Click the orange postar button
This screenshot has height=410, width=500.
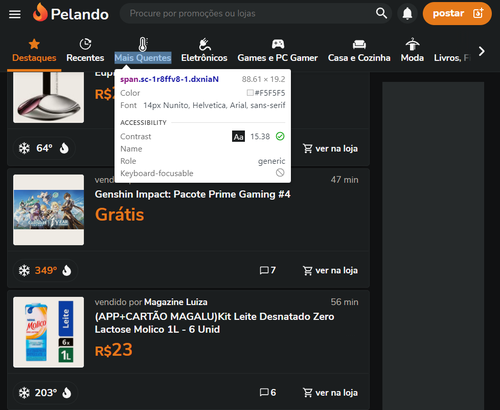[x=457, y=14]
